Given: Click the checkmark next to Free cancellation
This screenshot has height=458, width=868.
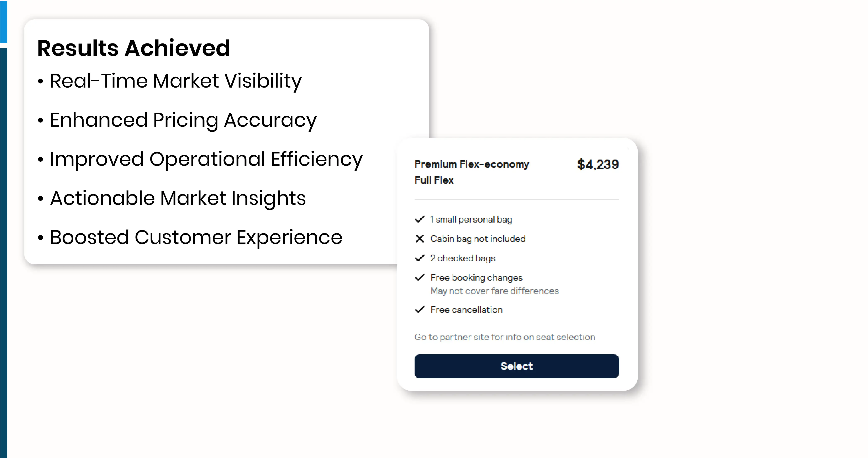Looking at the screenshot, I should (x=420, y=309).
